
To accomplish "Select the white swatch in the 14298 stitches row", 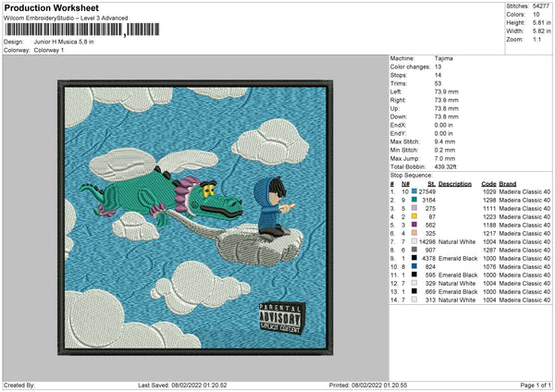I will coord(414,241).
